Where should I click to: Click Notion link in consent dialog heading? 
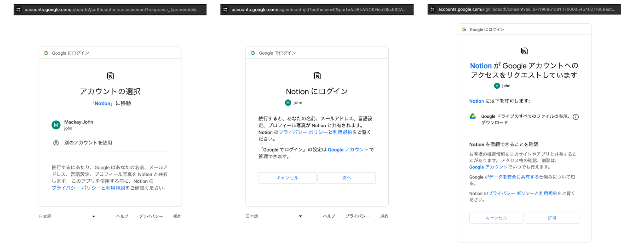[481, 66]
